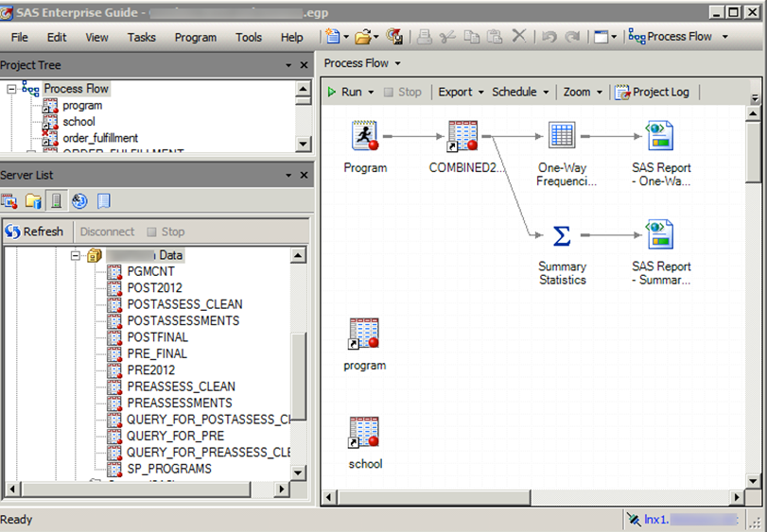Open the SAS Report One-Way node
767x532 pixels.
coord(659,136)
